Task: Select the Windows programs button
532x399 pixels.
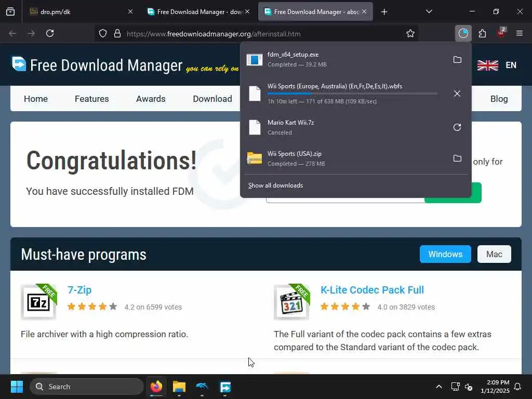Action: tap(445, 254)
